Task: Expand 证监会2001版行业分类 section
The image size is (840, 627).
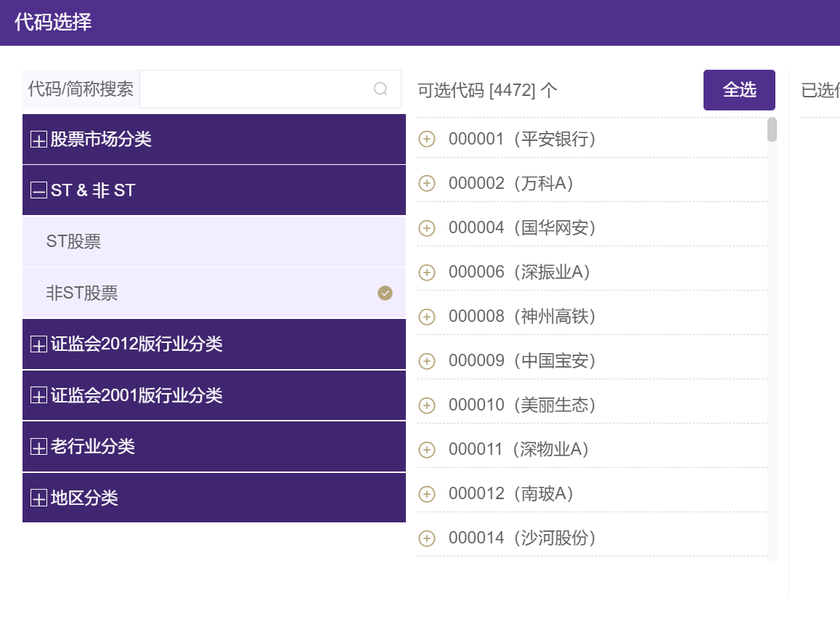Action: click(x=38, y=396)
